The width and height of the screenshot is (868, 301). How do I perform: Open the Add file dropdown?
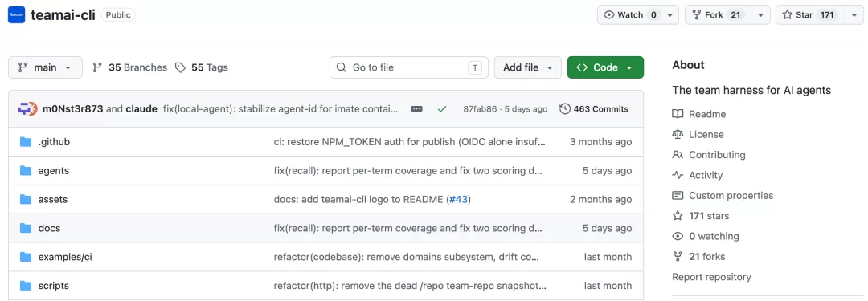(x=527, y=67)
